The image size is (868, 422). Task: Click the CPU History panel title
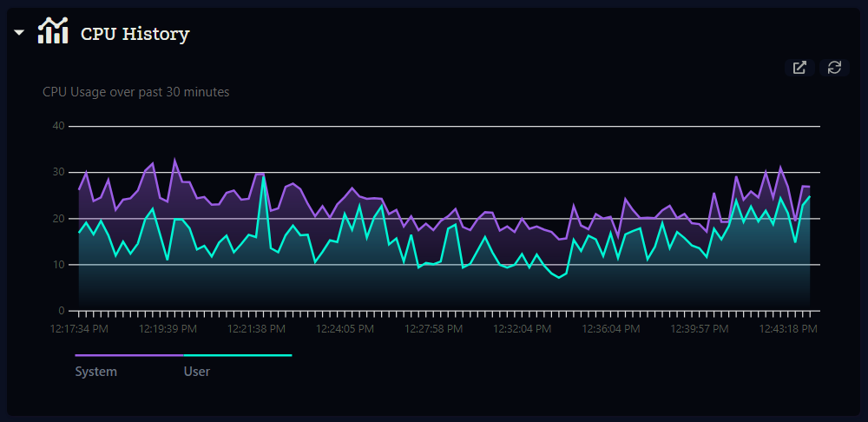pos(135,34)
